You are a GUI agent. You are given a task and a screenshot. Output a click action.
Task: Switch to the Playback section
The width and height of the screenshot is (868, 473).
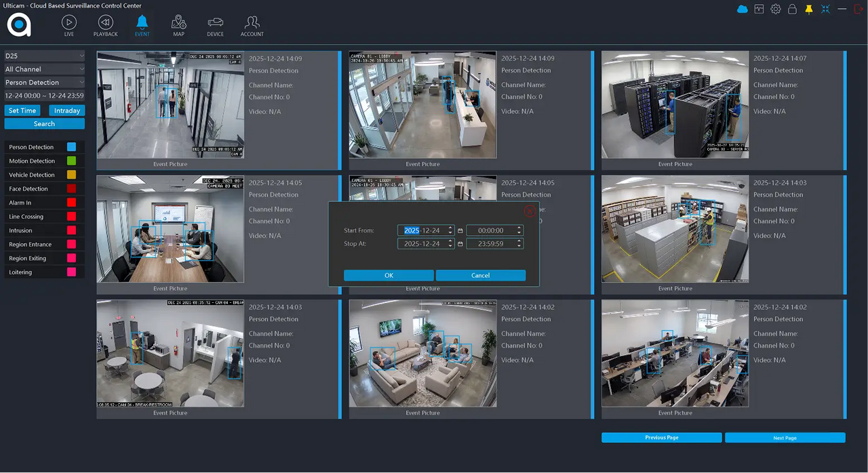[x=105, y=26]
